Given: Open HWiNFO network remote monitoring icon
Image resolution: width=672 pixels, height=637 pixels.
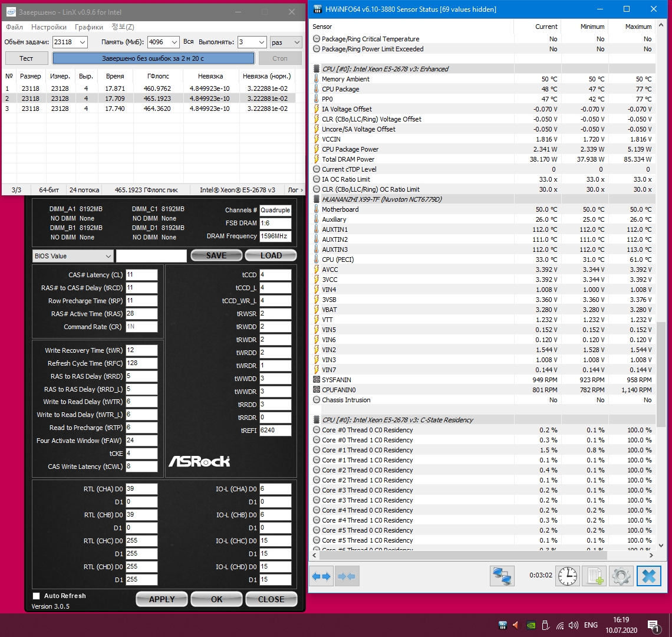Looking at the screenshot, I should click(502, 576).
